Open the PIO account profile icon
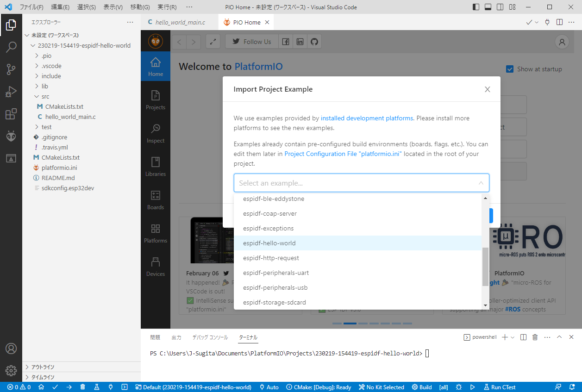 pyautogui.click(x=562, y=42)
